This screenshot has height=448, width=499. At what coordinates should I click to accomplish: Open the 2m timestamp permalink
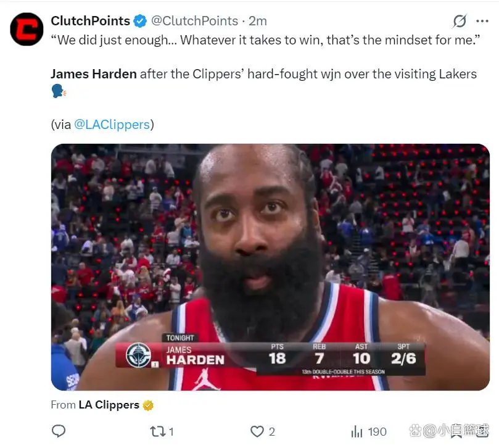[x=257, y=21]
